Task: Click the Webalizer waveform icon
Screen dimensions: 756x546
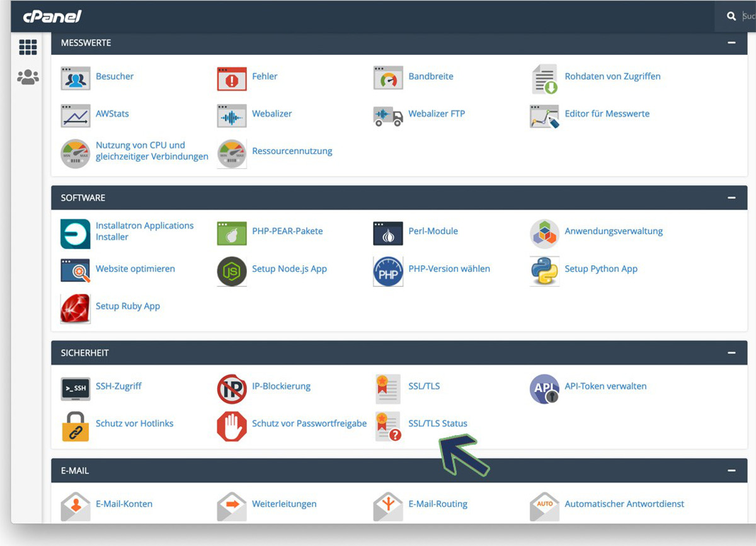Action: coord(232,116)
